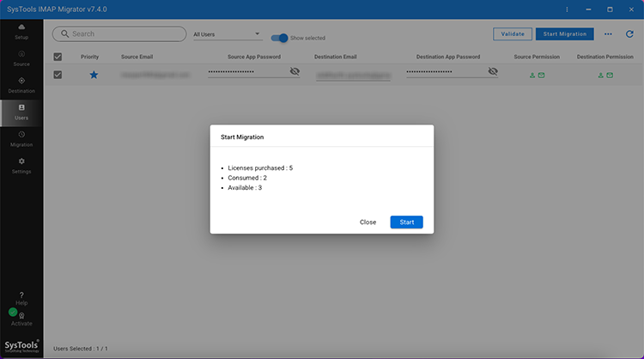Viewport: 644px width, 359px height.
Task: Click the search magnifier icon
Action: tap(64, 33)
